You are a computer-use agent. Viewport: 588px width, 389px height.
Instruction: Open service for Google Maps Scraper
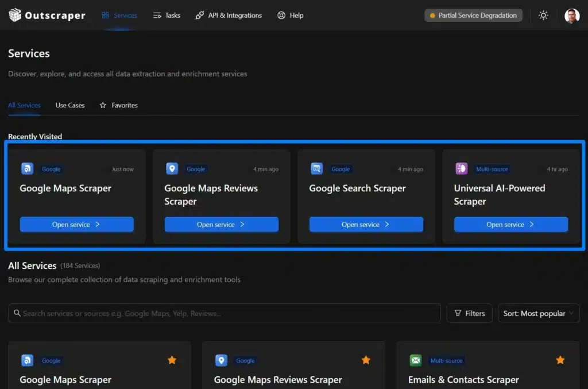point(76,224)
